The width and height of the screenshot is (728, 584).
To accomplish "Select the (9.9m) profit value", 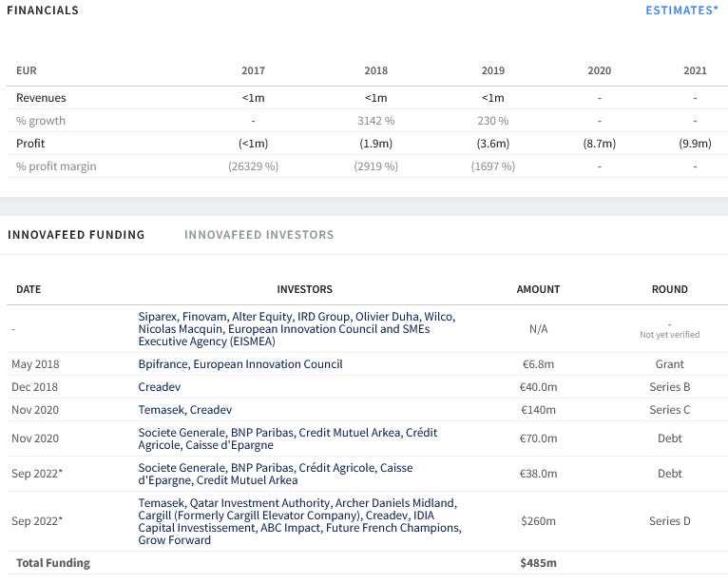I will point(695,144).
